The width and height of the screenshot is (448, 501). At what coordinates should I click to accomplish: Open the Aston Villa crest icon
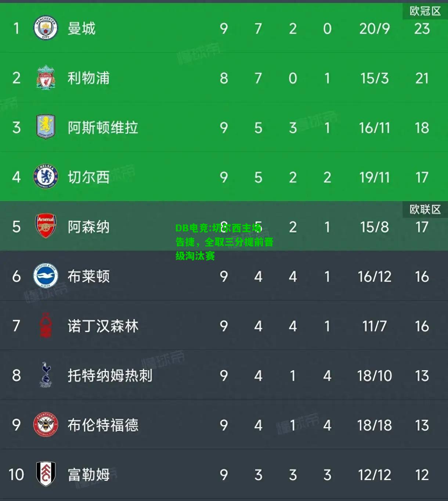coord(46,127)
